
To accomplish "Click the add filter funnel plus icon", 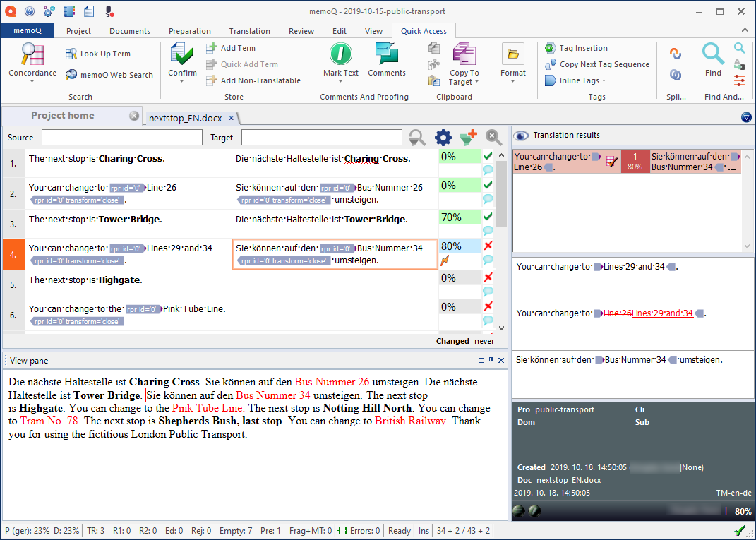I will tap(469, 138).
